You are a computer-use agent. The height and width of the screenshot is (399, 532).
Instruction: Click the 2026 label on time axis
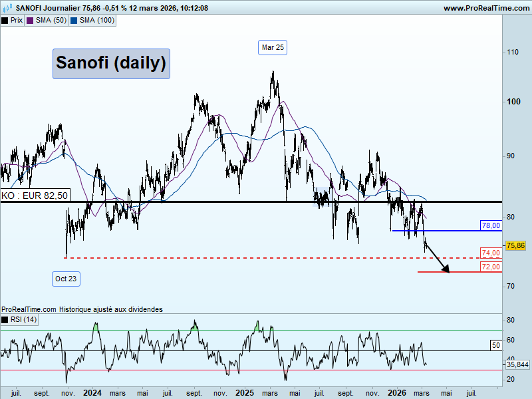(397, 393)
